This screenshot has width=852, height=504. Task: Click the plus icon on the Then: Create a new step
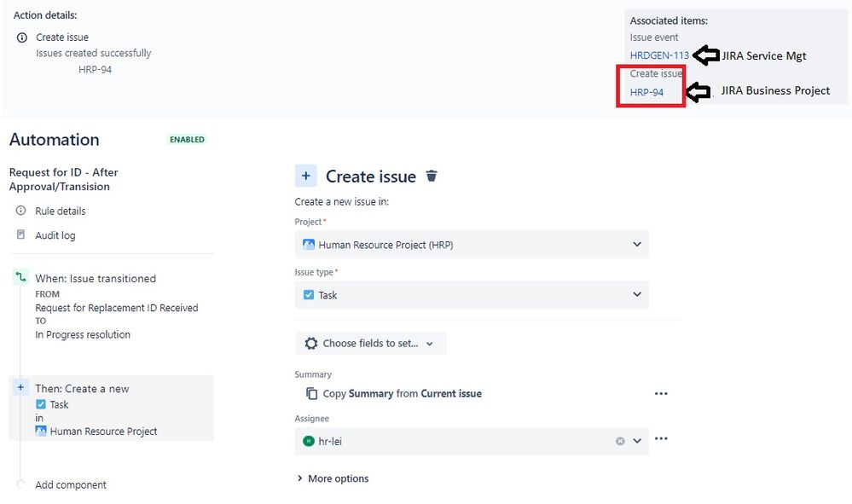[20, 387]
